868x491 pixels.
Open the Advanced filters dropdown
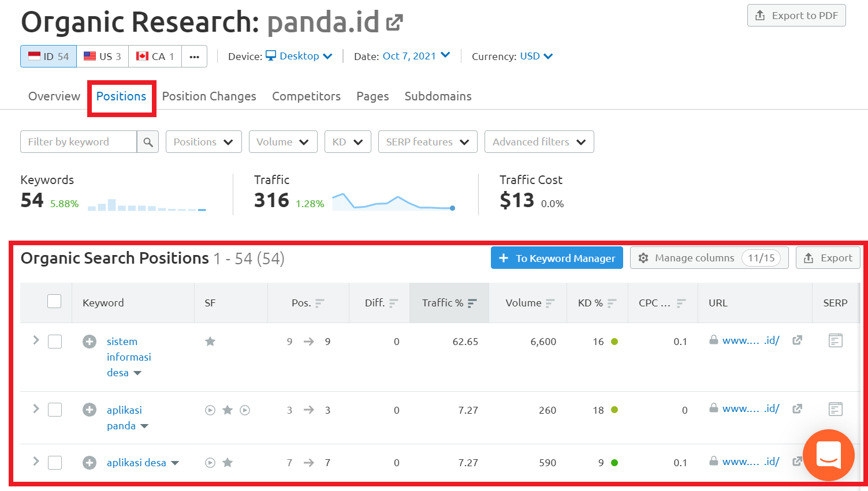539,142
